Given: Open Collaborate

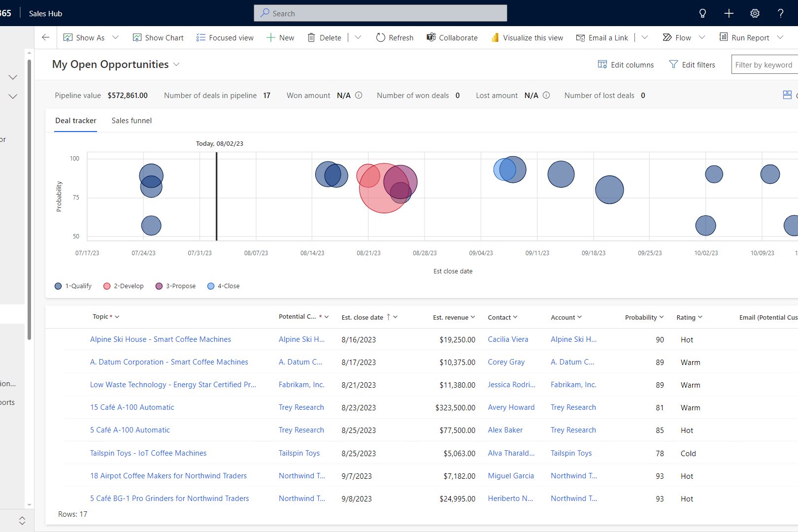Looking at the screenshot, I should coord(452,37).
